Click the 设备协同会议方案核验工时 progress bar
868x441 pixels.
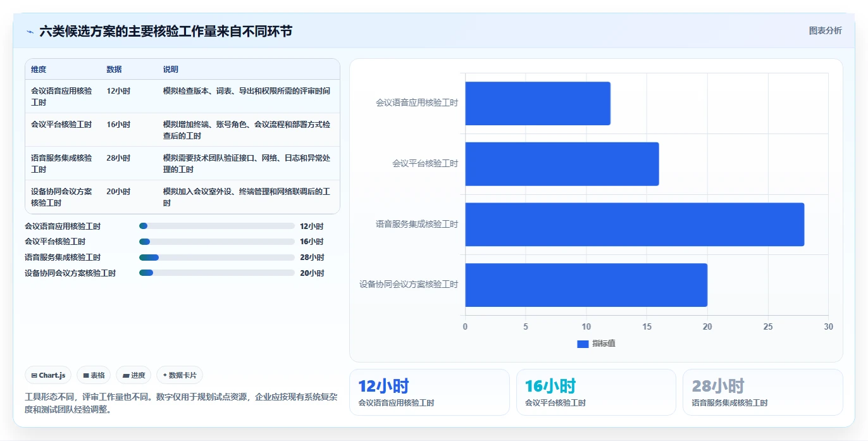(x=217, y=273)
